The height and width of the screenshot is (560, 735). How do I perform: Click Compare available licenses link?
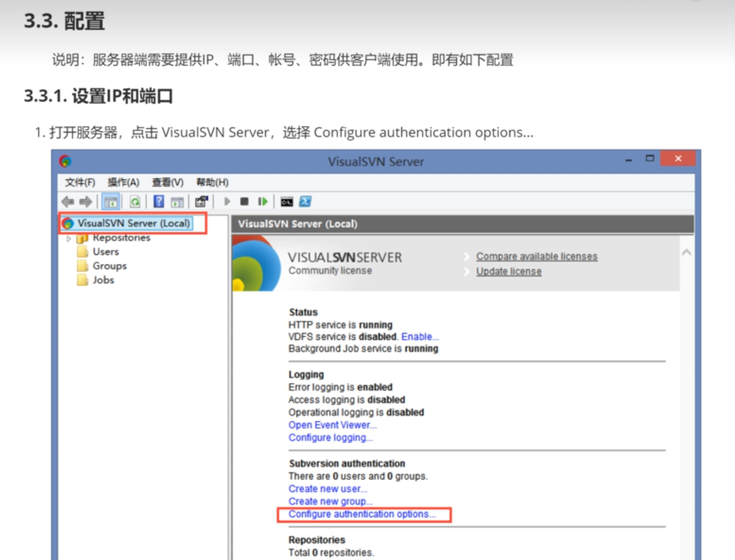[x=536, y=256]
